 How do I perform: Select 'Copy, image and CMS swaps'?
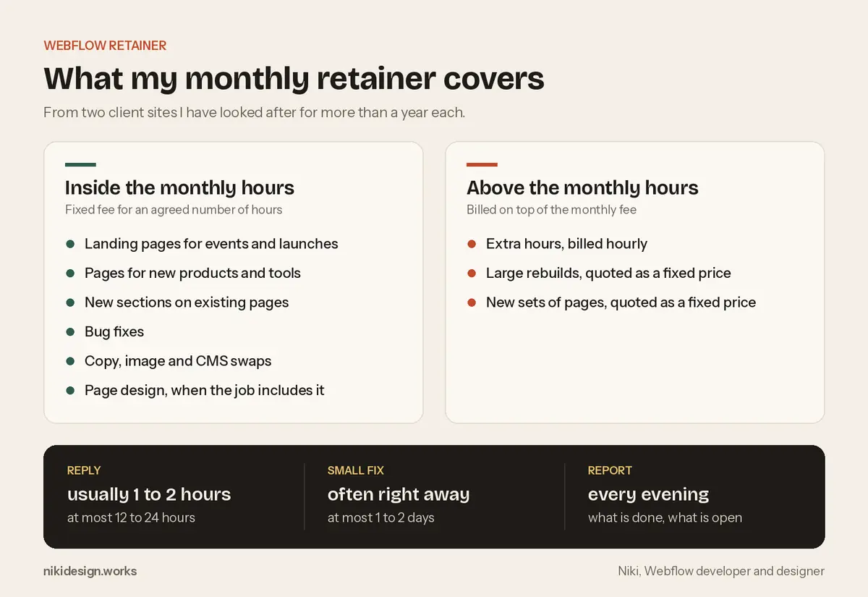click(178, 361)
